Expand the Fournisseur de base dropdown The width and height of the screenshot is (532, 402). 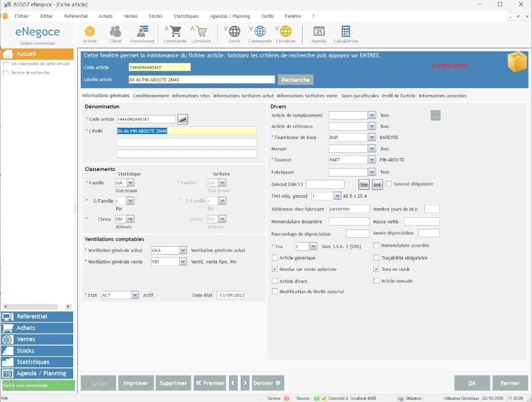point(372,137)
